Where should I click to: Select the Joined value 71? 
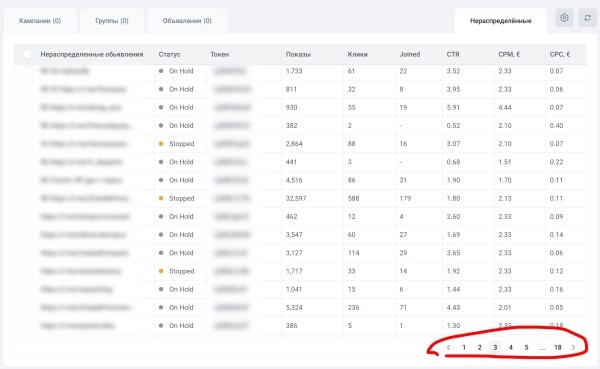(403, 307)
